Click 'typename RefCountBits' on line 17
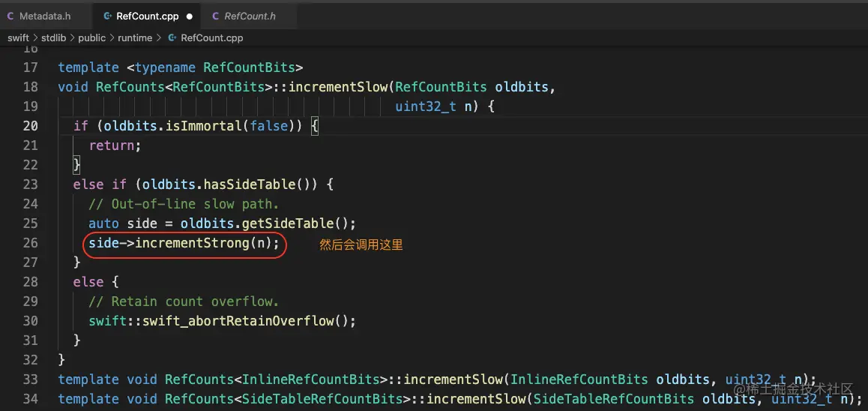The width and height of the screenshot is (868, 411). pos(215,67)
